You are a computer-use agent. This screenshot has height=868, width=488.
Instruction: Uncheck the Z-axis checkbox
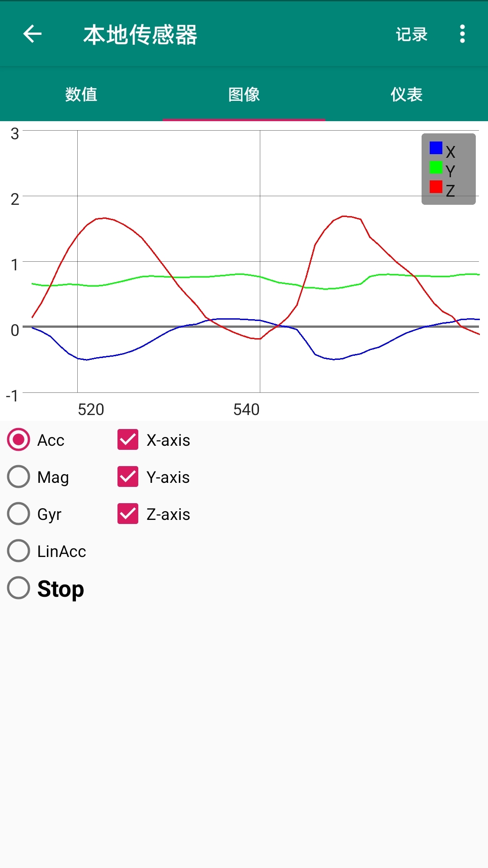coord(128,514)
